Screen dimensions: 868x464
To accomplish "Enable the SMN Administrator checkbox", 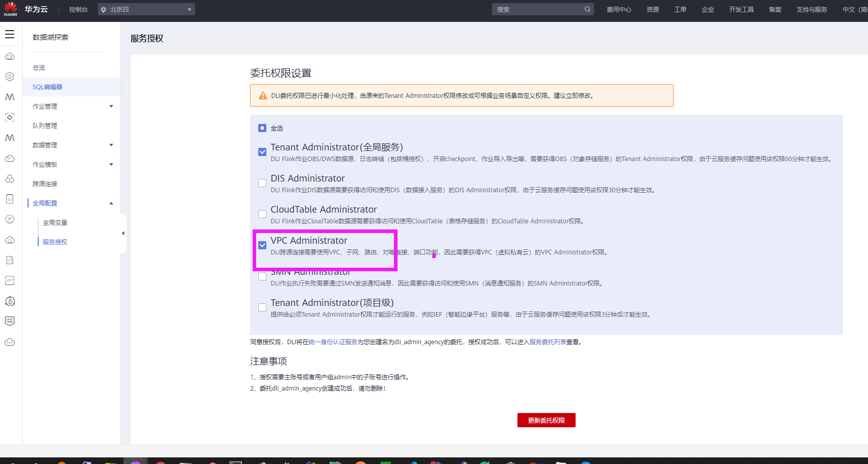I will point(262,276).
